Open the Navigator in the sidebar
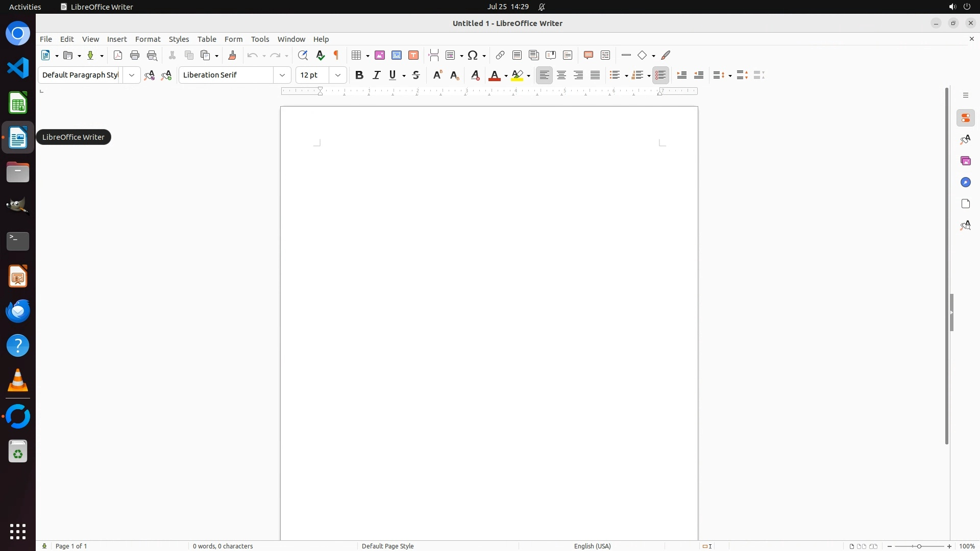This screenshot has height=551, width=980. click(x=965, y=182)
